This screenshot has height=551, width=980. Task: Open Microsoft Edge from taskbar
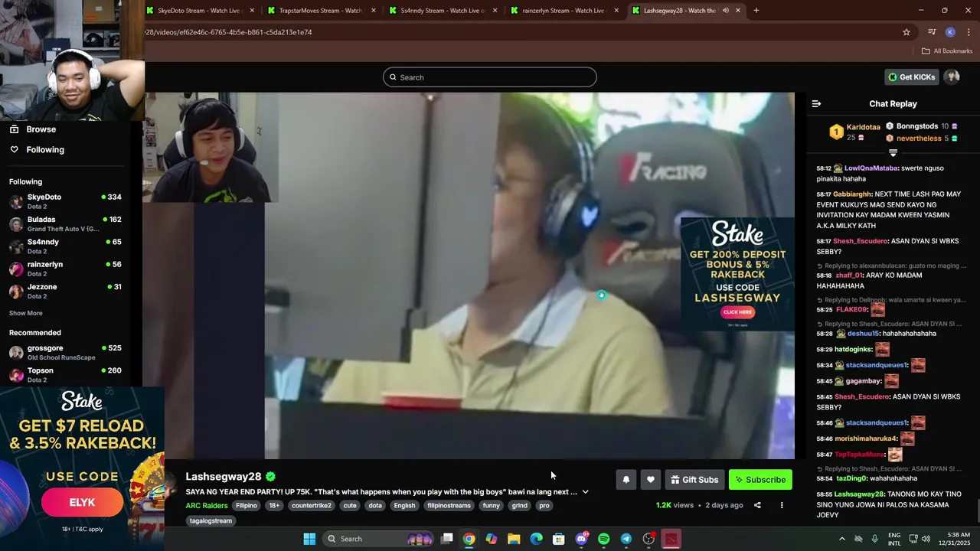pyautogui.click(x=536, y=539)
